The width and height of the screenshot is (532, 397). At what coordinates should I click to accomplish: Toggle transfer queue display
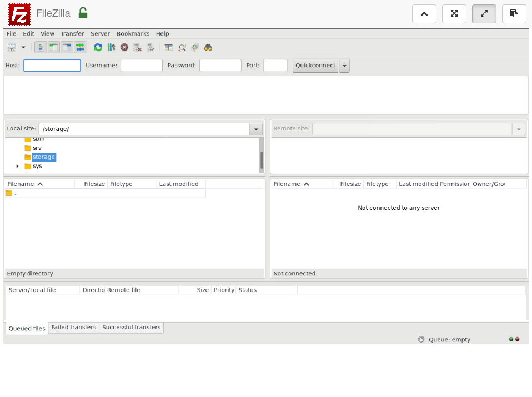click(80, 48)
